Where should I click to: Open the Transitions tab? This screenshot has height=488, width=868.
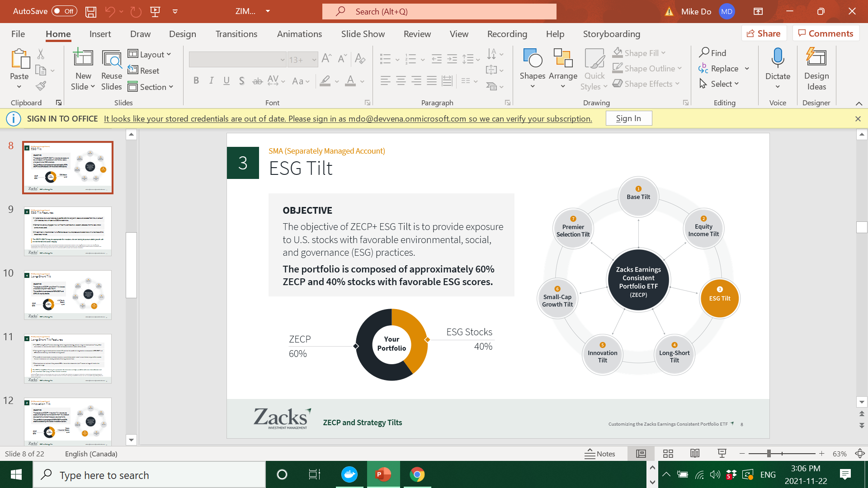click(236, 34)
